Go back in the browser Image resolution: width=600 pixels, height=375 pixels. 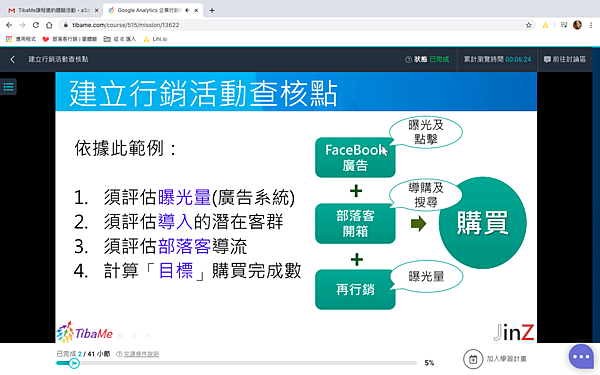pyautogui.click(x=9, y=25)
